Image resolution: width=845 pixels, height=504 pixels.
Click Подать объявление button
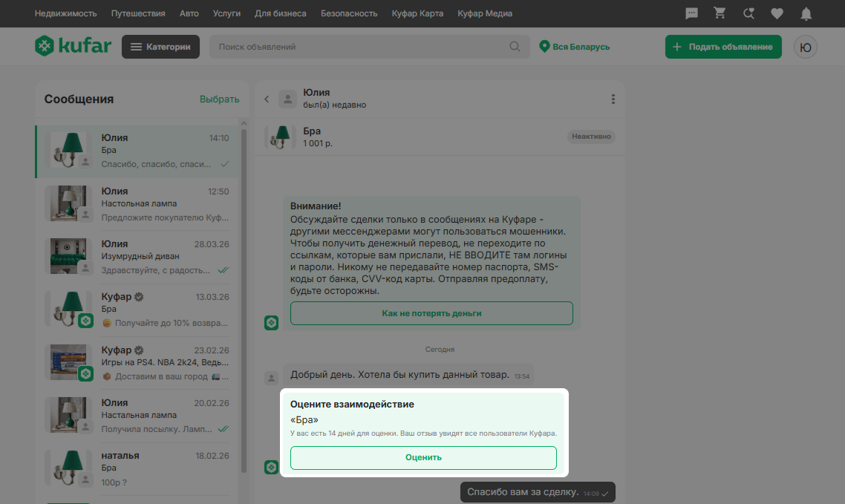click(723, 47)
